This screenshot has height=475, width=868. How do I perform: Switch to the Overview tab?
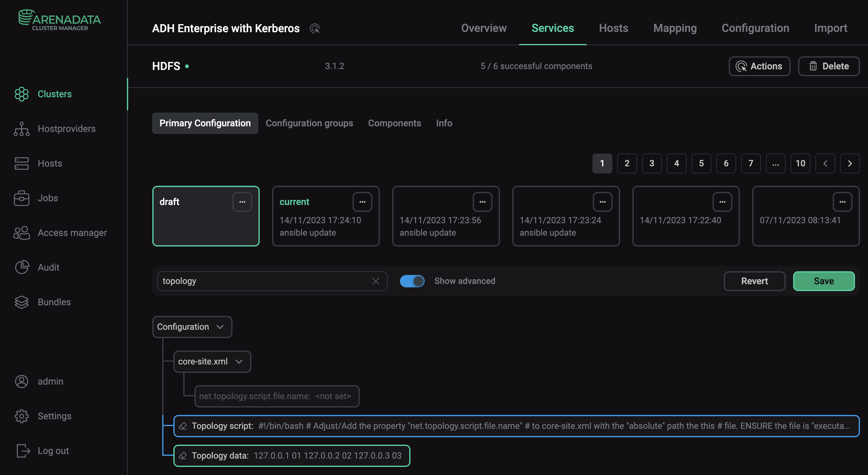tap(484, 28)
